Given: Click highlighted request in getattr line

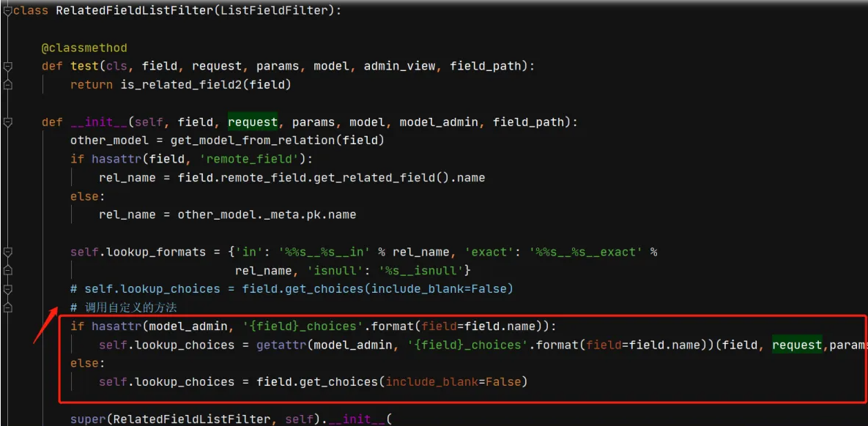Looking at the screenshot, I should click(797, 345).
